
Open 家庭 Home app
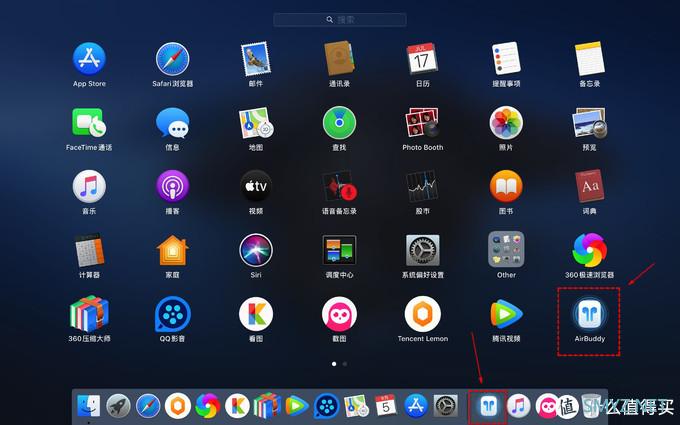click(x=173, y=250)
